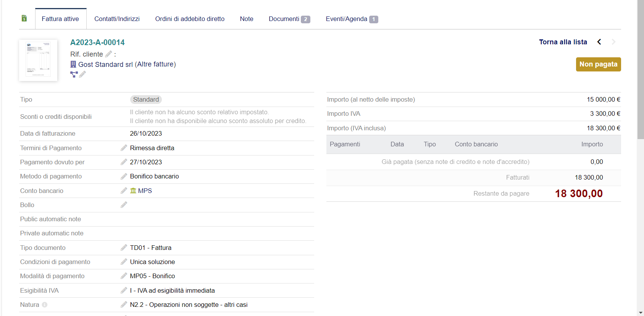
Task: Show the Natura info tooltip icon
Action: coord(45,305)
